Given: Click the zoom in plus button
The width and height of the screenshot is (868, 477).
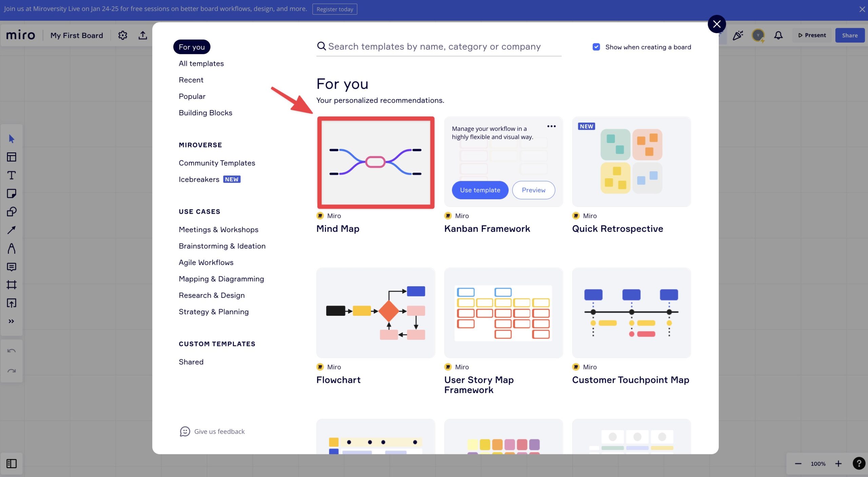Looking at the screenshot, I should click(838, 463).
